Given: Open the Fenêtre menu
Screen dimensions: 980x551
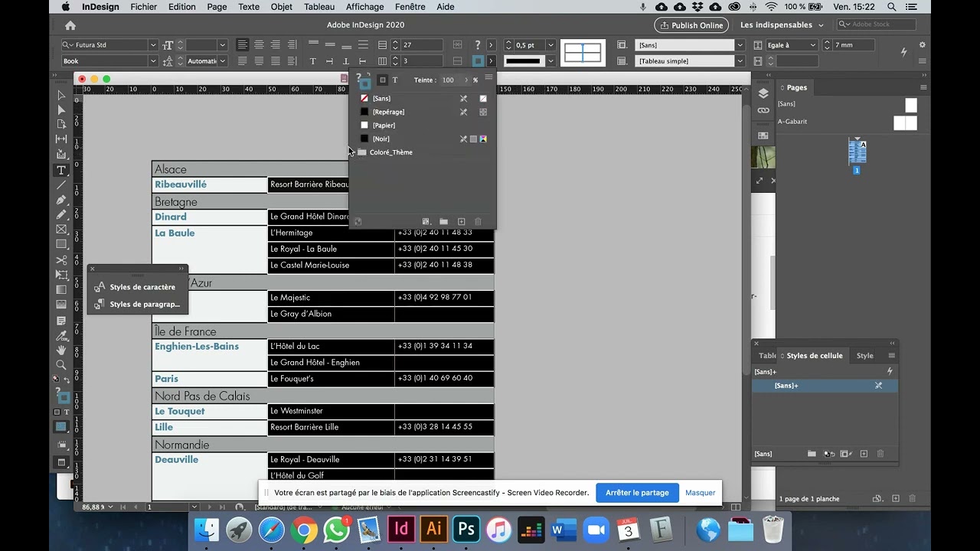Looking at the screenshot, I should coord(410,7).
